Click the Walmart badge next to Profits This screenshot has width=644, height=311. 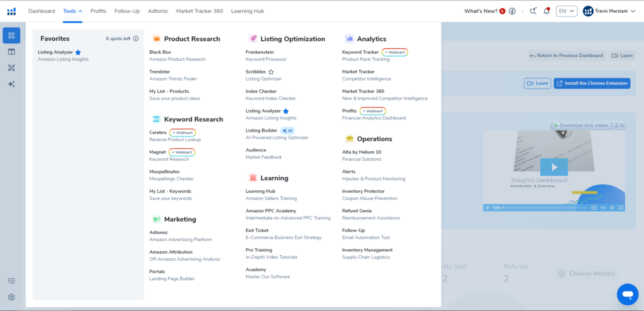(372, 111)
